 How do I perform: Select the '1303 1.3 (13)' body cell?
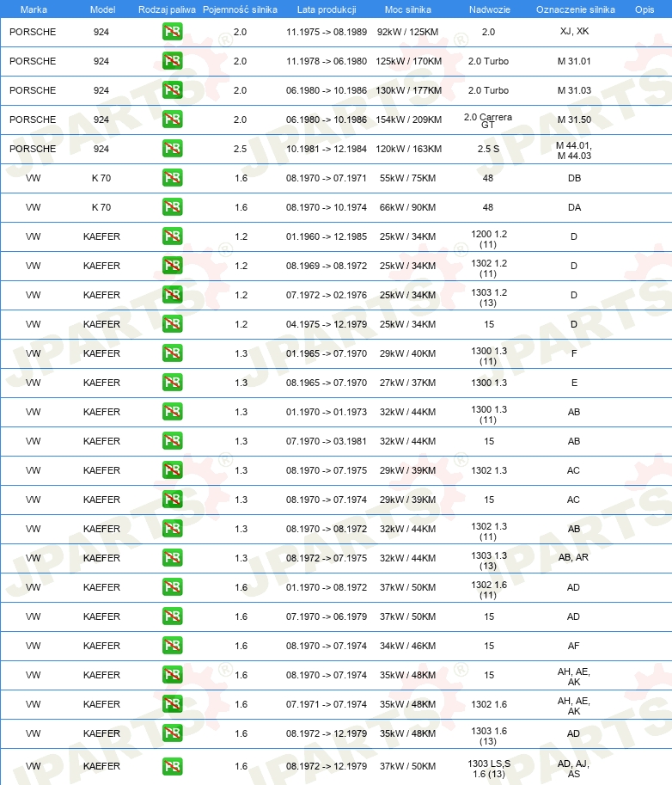click(489, 561)
